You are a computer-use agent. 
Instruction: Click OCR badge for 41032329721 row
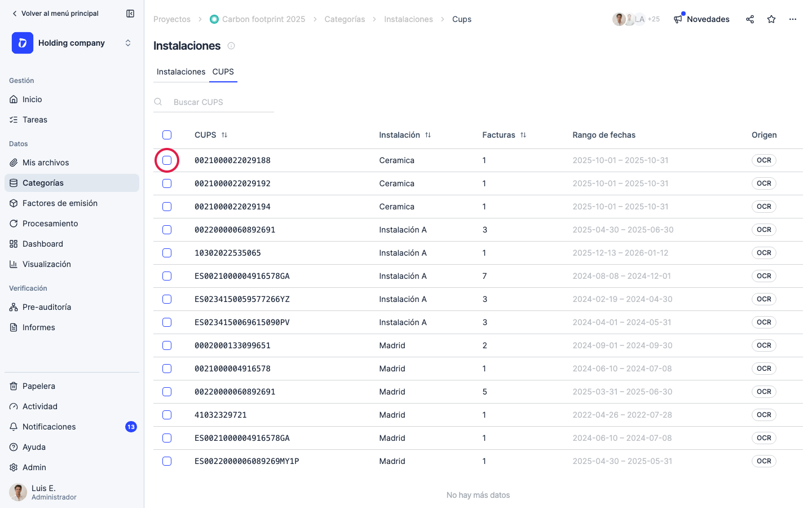(x=764, y=415)
